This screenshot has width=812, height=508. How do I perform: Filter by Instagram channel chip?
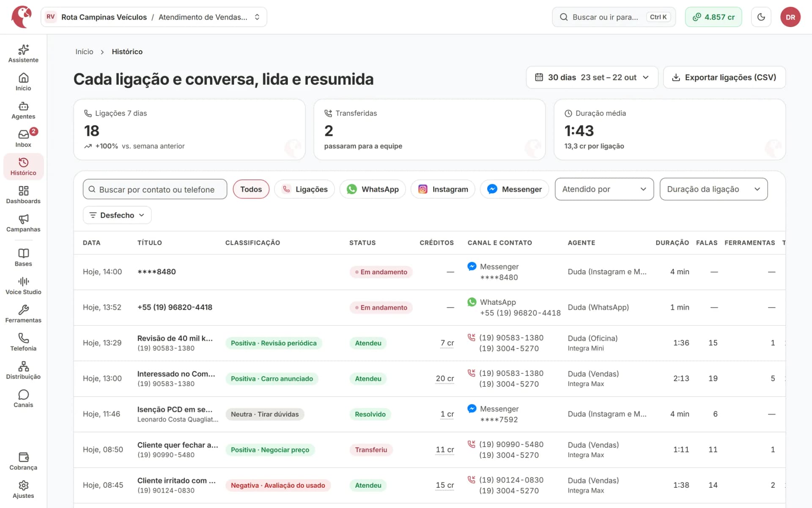point(443,189)
